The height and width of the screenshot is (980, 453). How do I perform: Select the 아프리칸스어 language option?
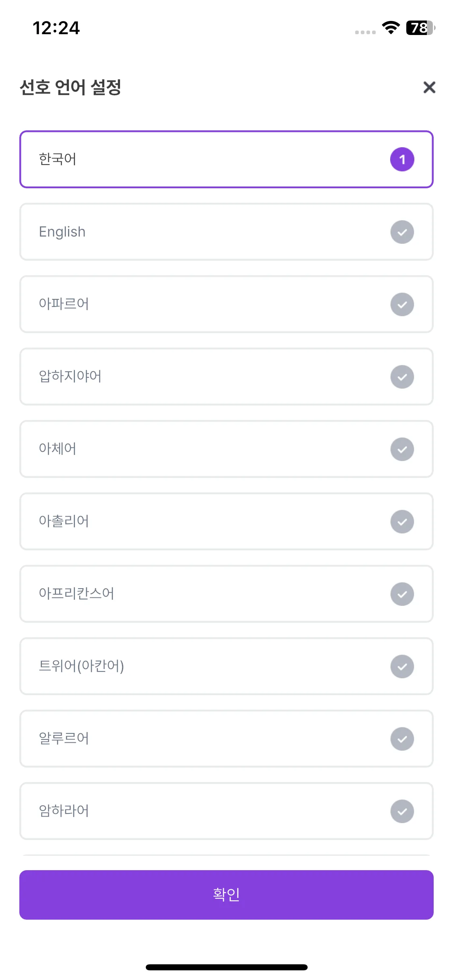pos(226,594)
